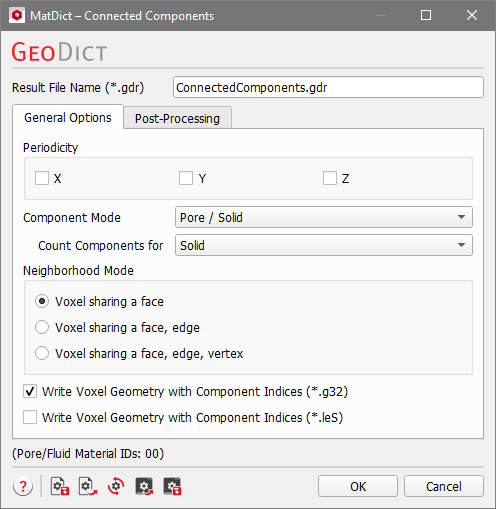Confirm settings with the OK button
Screen dimensions: 496x509
pos(358,486)
